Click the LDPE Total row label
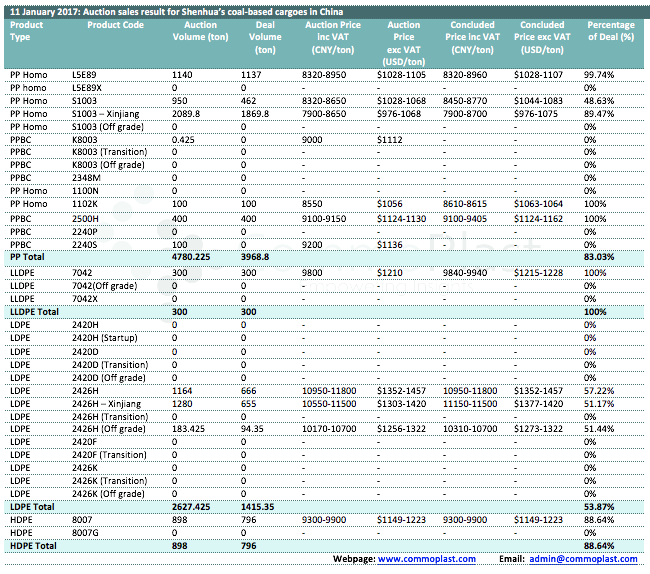Viewport: 650px width, 574px height. [x=32, y=507]
